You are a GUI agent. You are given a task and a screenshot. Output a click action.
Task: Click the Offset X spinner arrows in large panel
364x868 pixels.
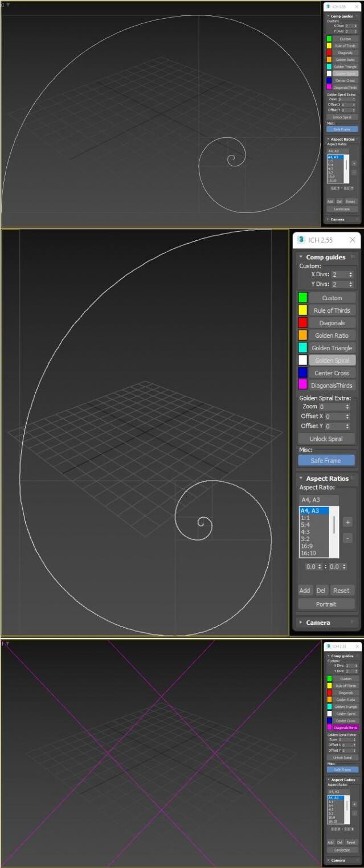(347, 416)
